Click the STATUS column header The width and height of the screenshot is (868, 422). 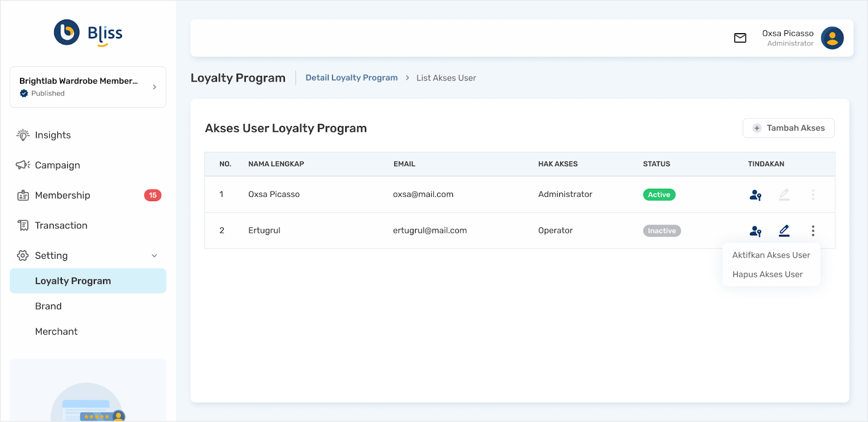656,164
